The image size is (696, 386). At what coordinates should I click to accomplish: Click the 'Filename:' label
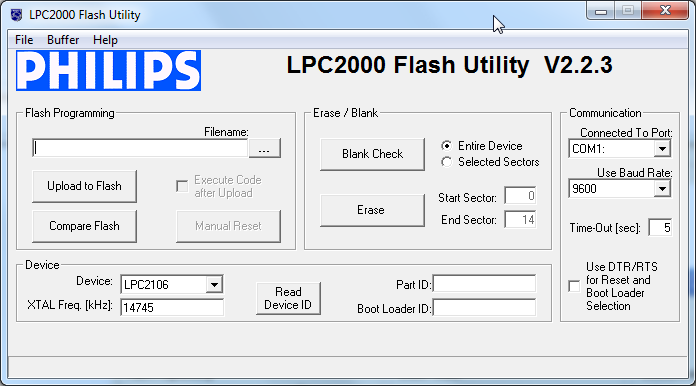(x=226, y=132)
